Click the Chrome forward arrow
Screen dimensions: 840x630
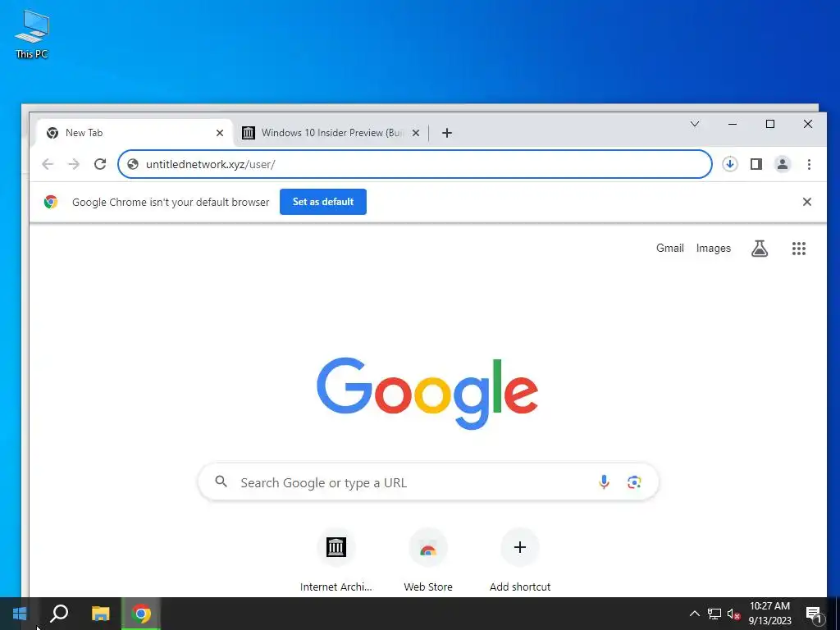(74, 164)
